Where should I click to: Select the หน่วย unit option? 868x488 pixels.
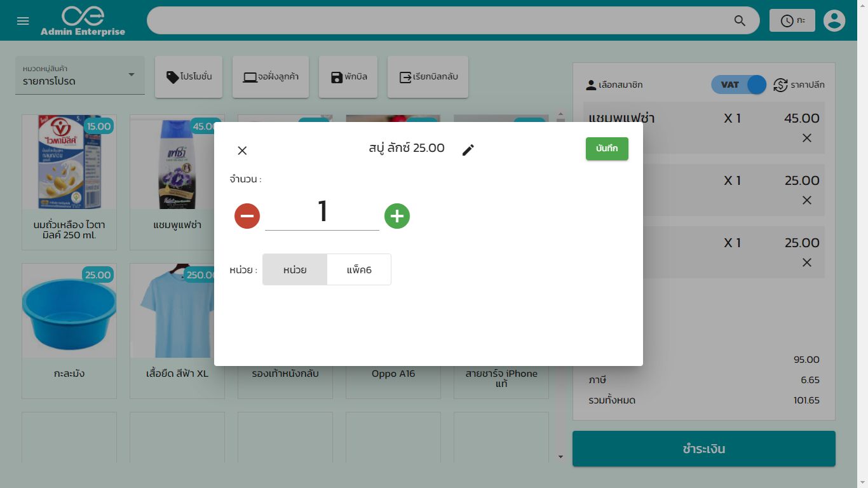click(x=294, y=269)
